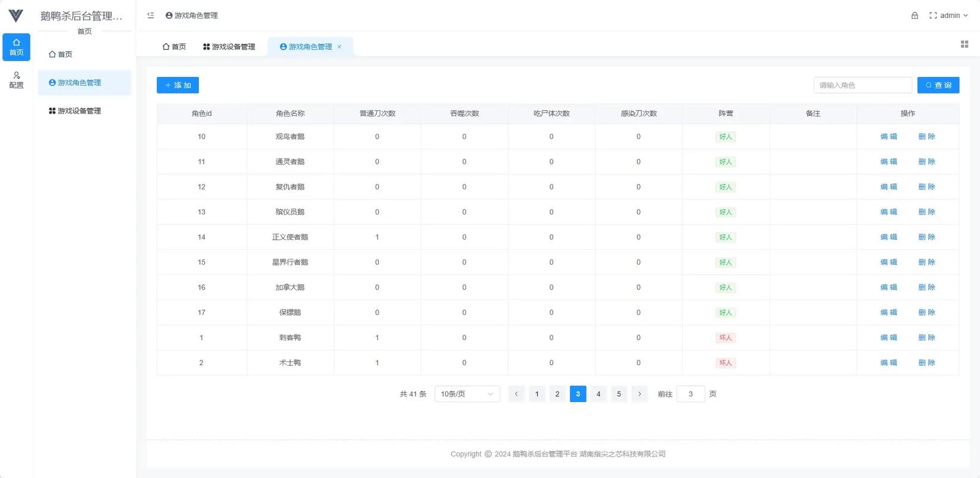Focus the 请输入角色 search field

coord(862,85)
